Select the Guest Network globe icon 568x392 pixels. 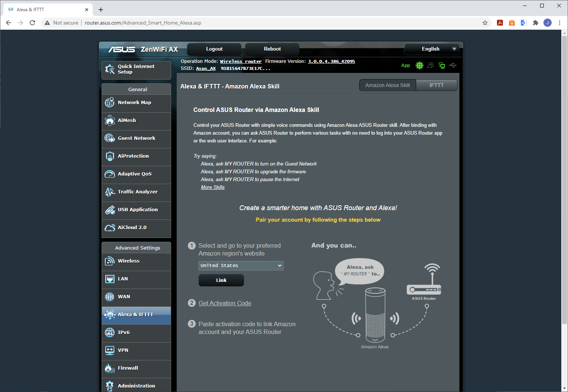(x=110, y=138)
